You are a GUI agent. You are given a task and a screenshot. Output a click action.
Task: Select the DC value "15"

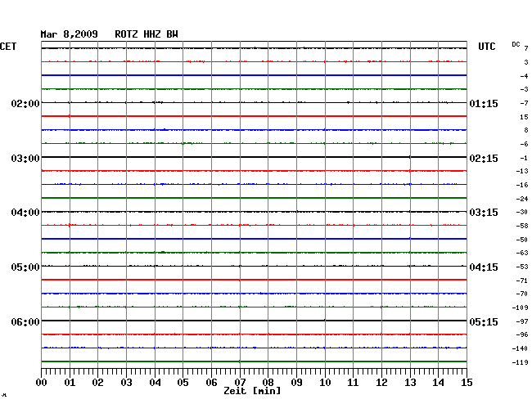(x=524, y=117)
